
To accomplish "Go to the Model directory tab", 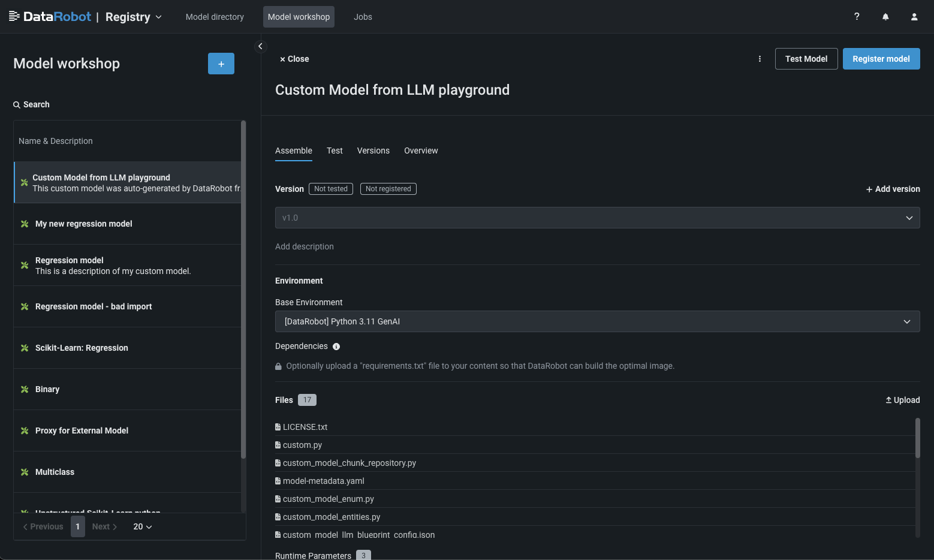I will point(215,17).
